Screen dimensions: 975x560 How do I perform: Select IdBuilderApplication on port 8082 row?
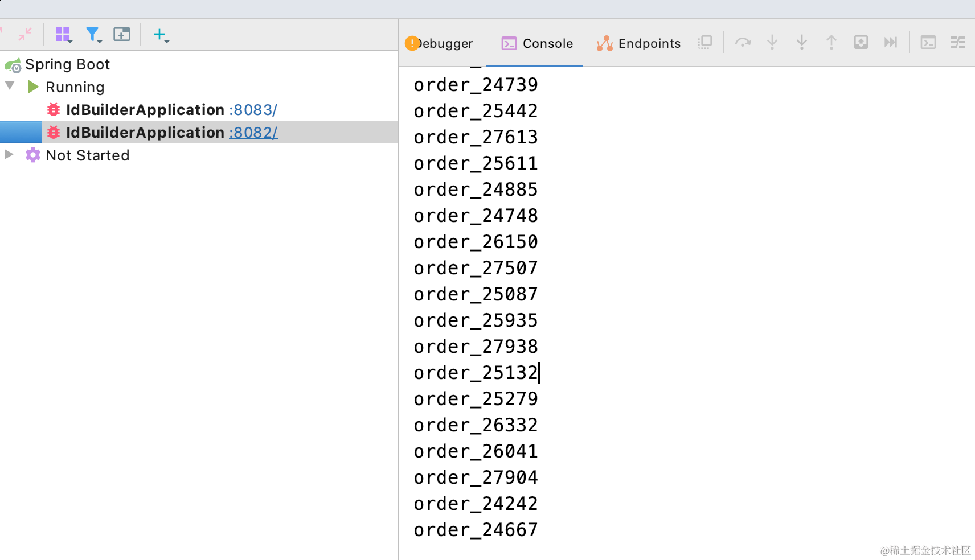[x=199, y=132]
